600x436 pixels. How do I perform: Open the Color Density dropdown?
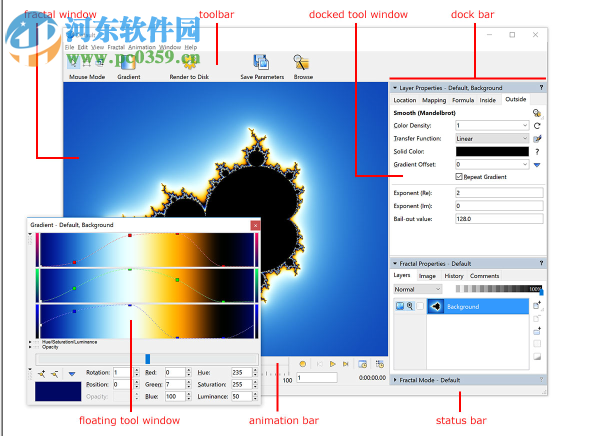tap(525, 126)
